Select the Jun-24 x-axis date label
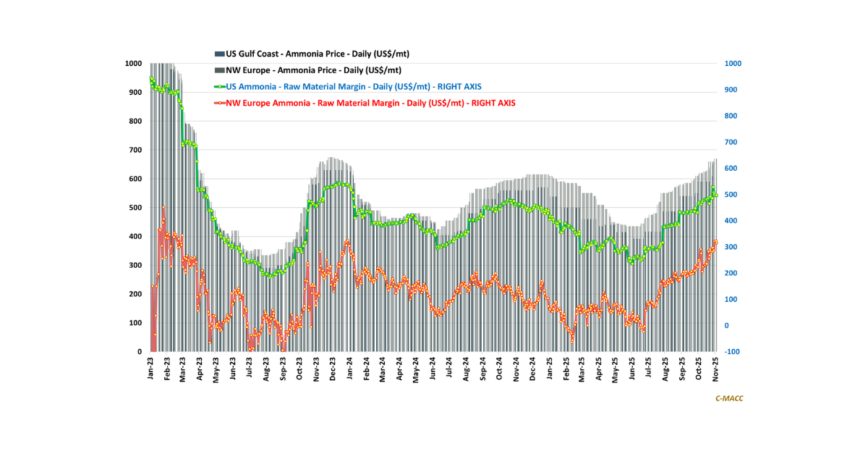 click(433, 369)
